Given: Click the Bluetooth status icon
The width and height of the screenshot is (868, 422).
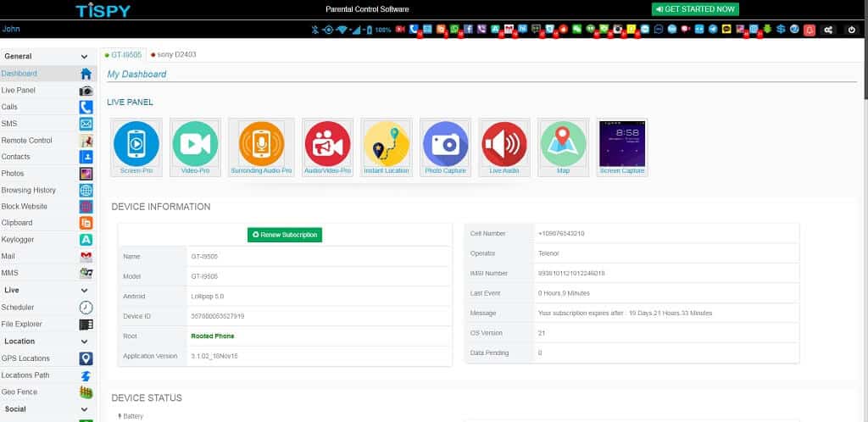Looking at the screenshot, I should pyautogui.click(x=315, y=30).
